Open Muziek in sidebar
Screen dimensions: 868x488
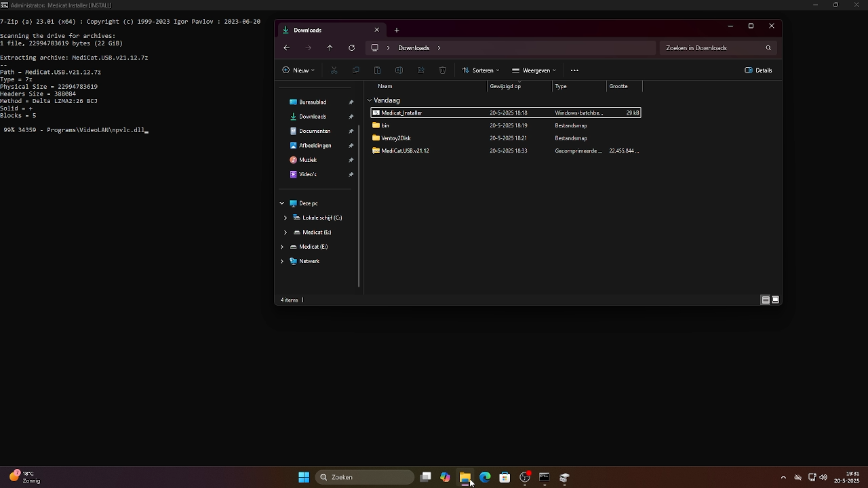(x=308, y=160)
